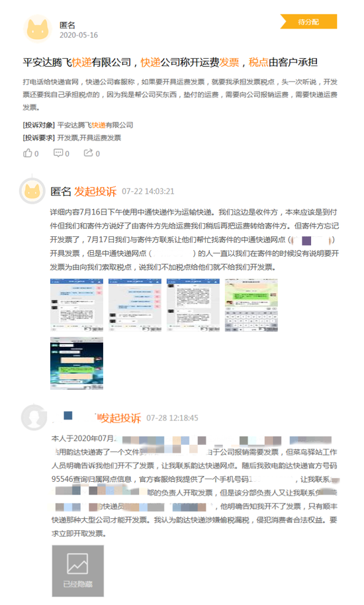This screenshot has width=364, height=605.
Task: Click the cat avatar of 07-22 complaint
Action: pyautogui.click(x=32, y=191)
